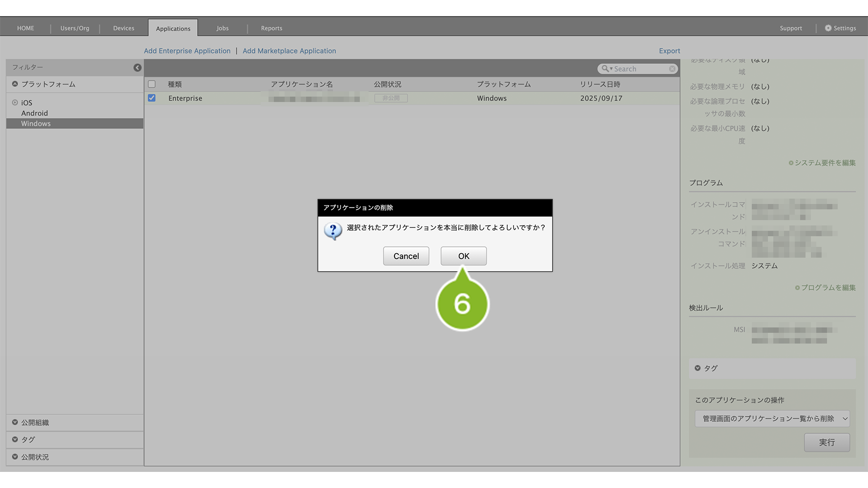Clear the search field with X icon
Image resolution: width=868 pixels, height=488 pixels.
tap(672, 69)
